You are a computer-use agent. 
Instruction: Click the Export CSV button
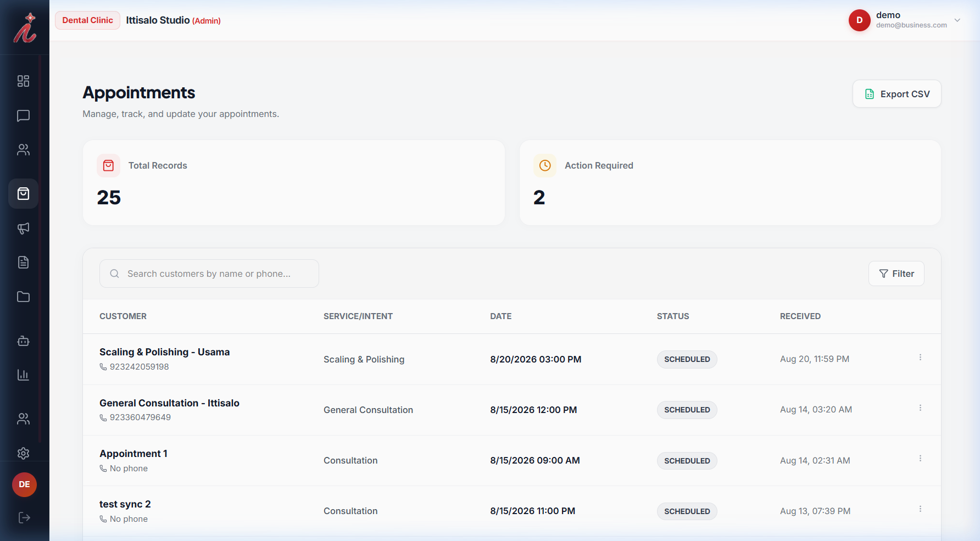[897, 94]
